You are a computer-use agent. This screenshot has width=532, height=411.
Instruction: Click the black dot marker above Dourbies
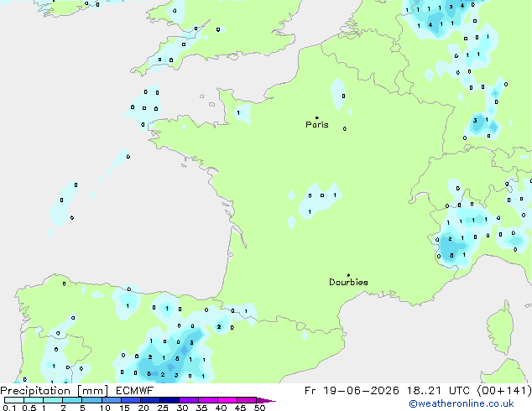point(348,275)
